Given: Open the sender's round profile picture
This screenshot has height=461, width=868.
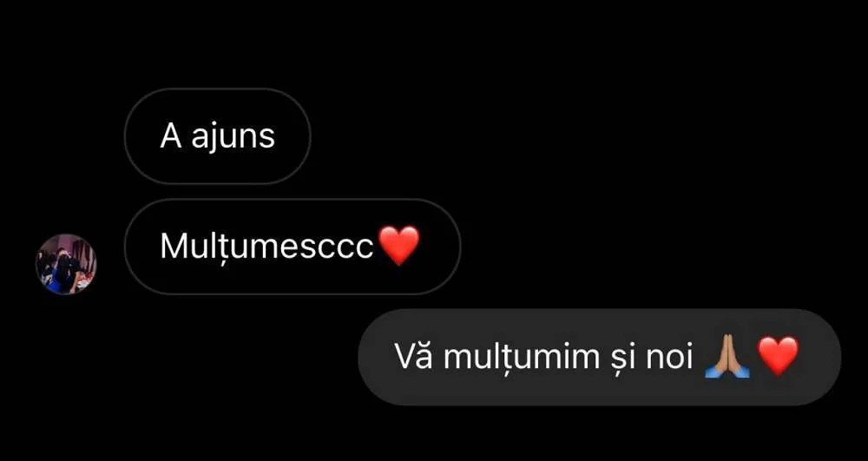Looking at the screenshot, I should (x=66, y=264).
